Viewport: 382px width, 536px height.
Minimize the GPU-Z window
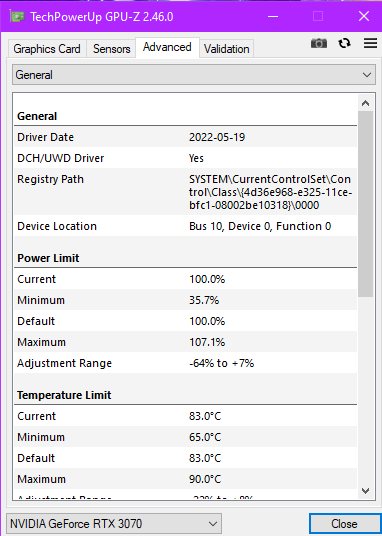coord(273,16)
